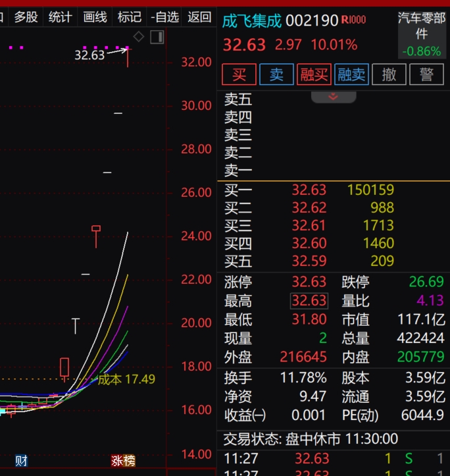Click the blue 卖 sell button

pos(276,74)
